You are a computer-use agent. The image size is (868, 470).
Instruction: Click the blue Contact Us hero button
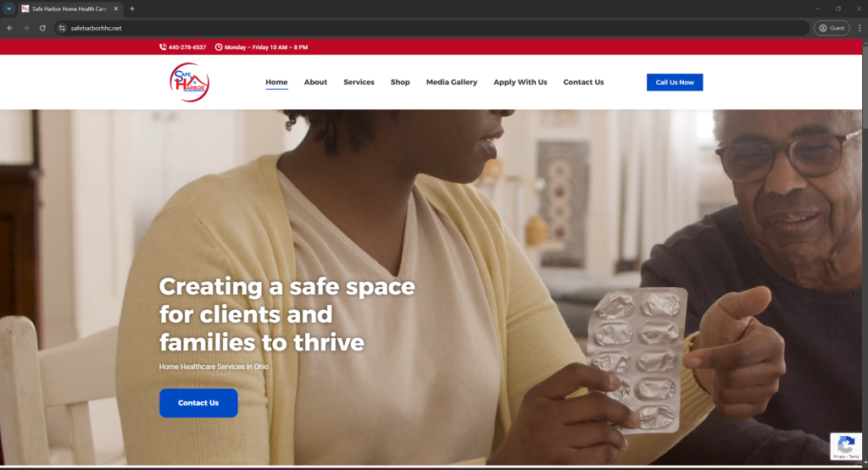pos(198,402)
